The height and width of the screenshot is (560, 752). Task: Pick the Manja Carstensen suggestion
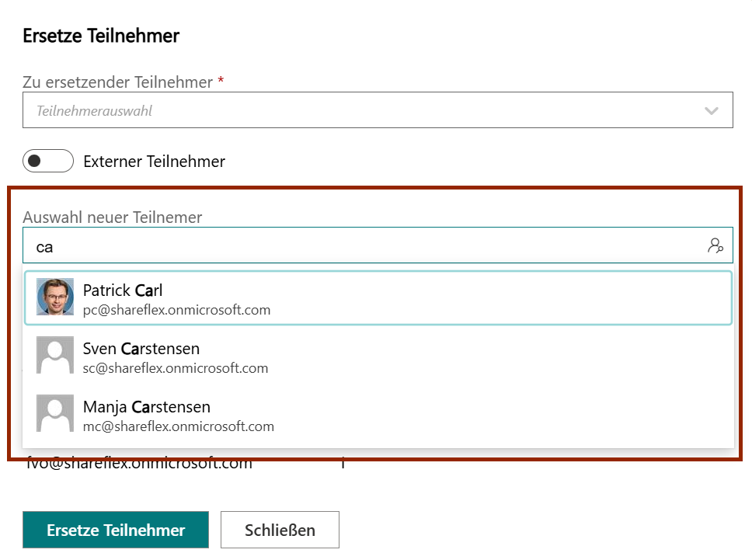(388, 414)
